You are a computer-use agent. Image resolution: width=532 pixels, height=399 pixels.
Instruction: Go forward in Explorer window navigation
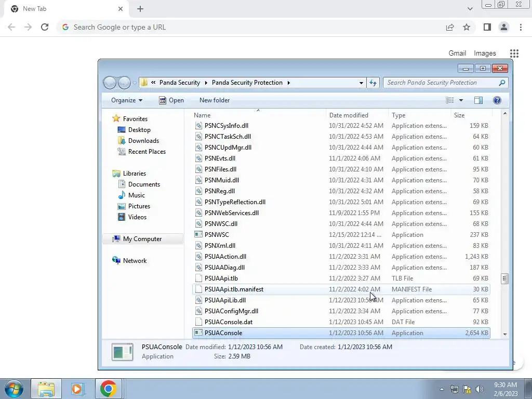click(x=124, y=83)
